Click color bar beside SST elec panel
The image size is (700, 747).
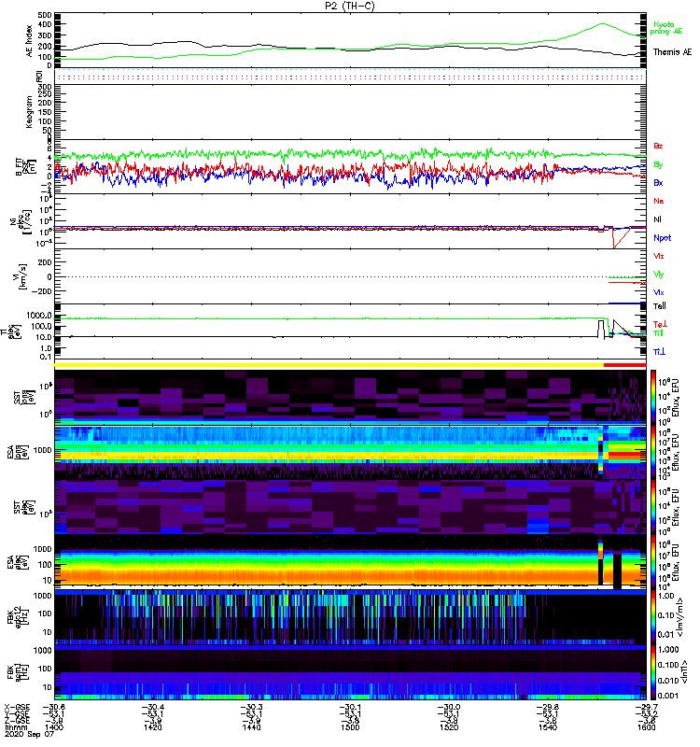click(653, 507)
